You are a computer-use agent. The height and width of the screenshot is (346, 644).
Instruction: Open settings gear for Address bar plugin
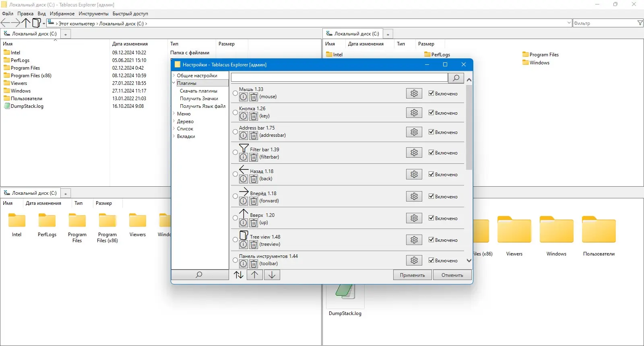pyautogui.click(x=414, y=132)
